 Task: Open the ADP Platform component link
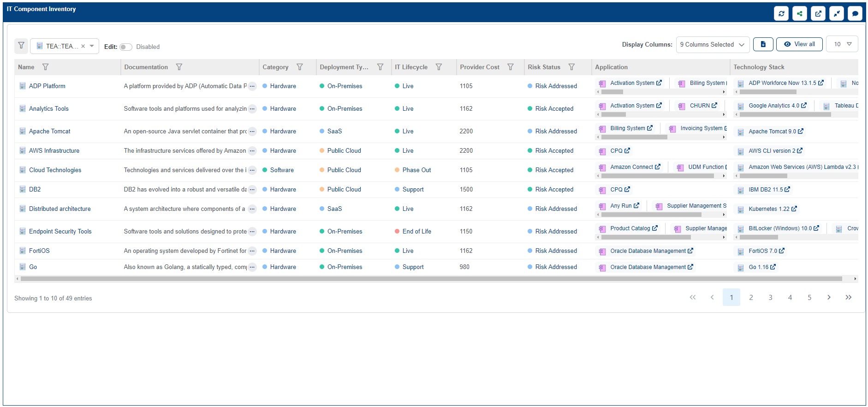click(x=47, y=86)
